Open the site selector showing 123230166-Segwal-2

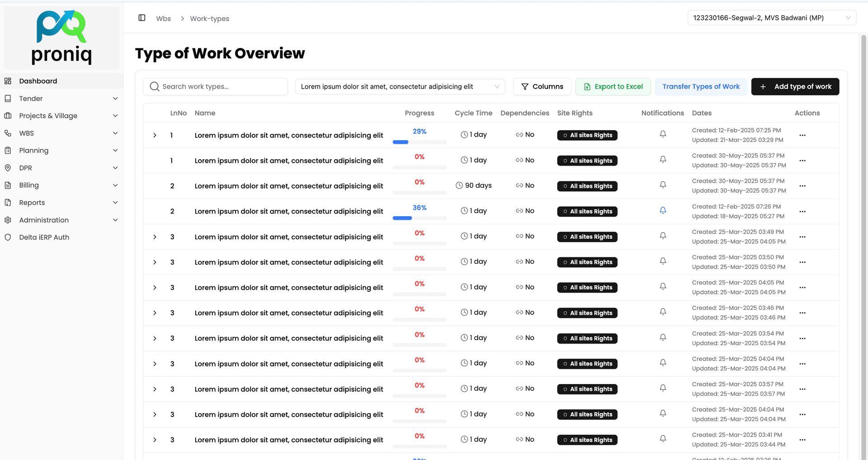point(772,17)
